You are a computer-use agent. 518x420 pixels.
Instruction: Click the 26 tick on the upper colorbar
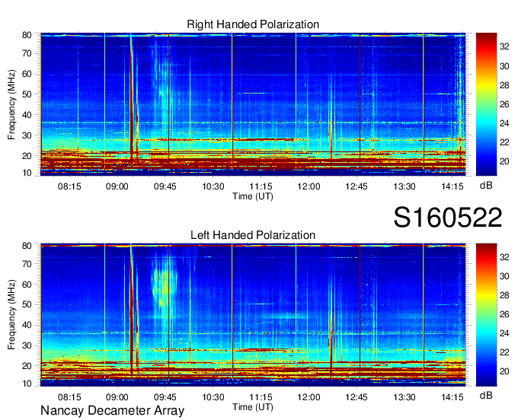504,104
